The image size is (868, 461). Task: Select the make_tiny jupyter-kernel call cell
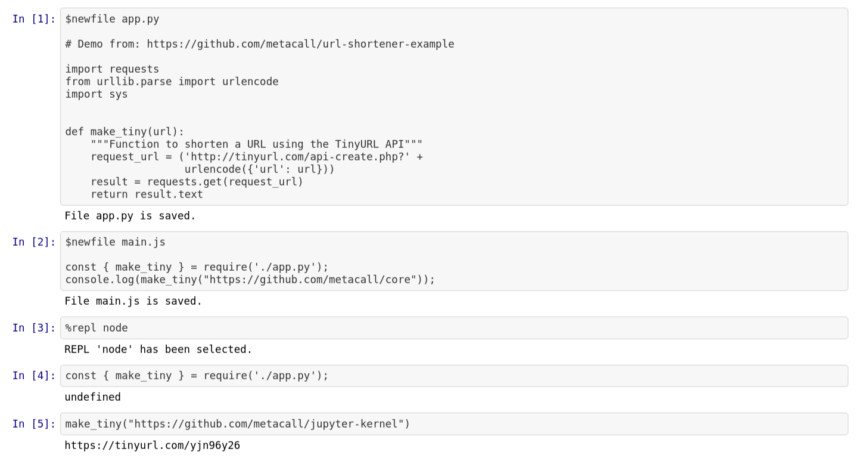(x=454, y=424)
